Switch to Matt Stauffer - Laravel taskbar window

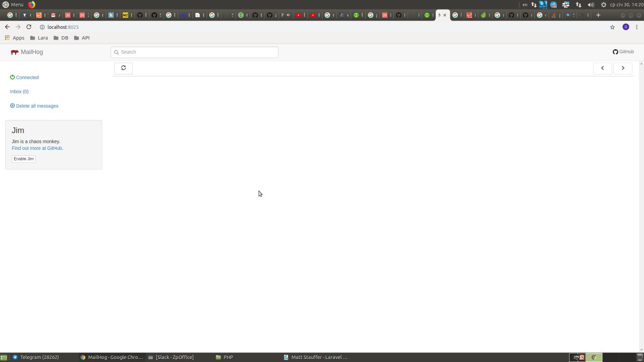[x=315, y=357]
